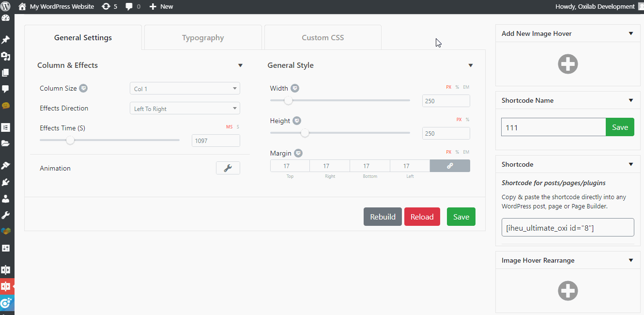
Task: Click the WordPress logo in the admin bar
Action: pyautogui.click(x=6, y=6)
